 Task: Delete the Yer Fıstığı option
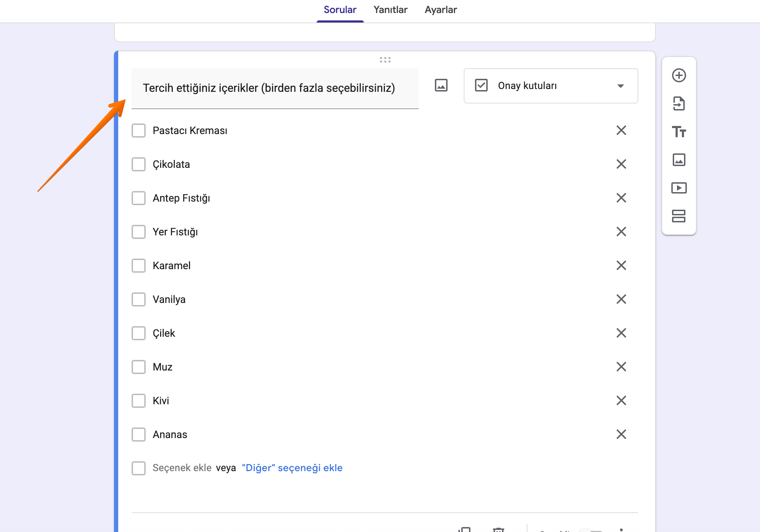[621, 232]
